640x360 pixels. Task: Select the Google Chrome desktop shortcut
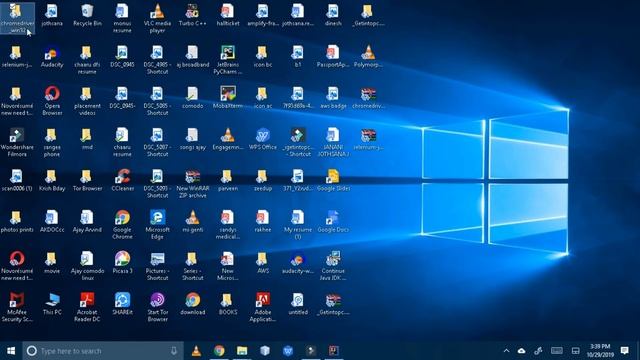click(x=122, y=225)
